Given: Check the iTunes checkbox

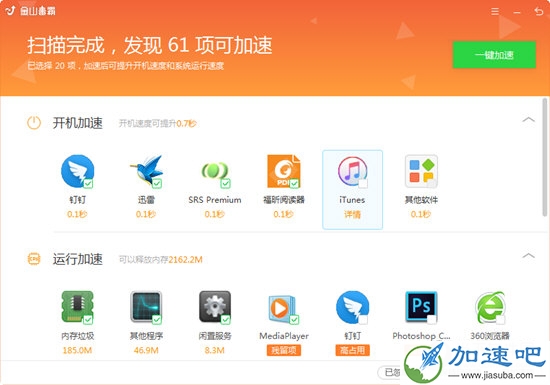Looking at the screenshot, I should 363,183.
